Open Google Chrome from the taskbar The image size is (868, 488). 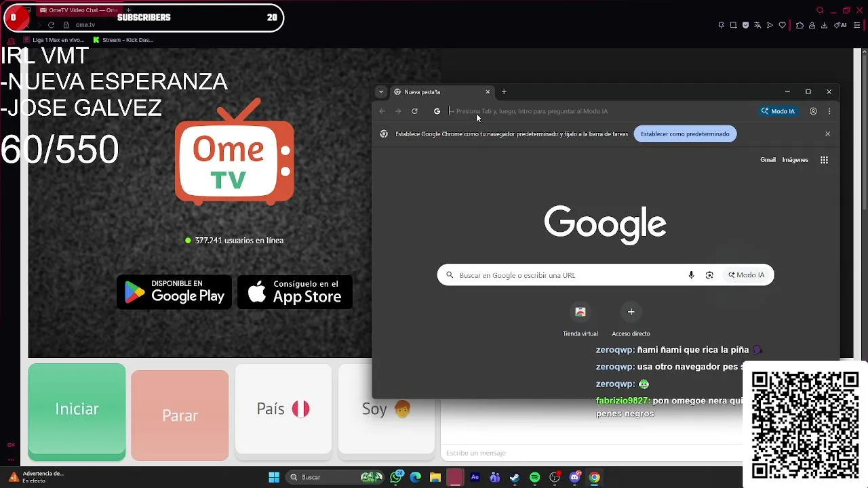[x=595, y=477]
